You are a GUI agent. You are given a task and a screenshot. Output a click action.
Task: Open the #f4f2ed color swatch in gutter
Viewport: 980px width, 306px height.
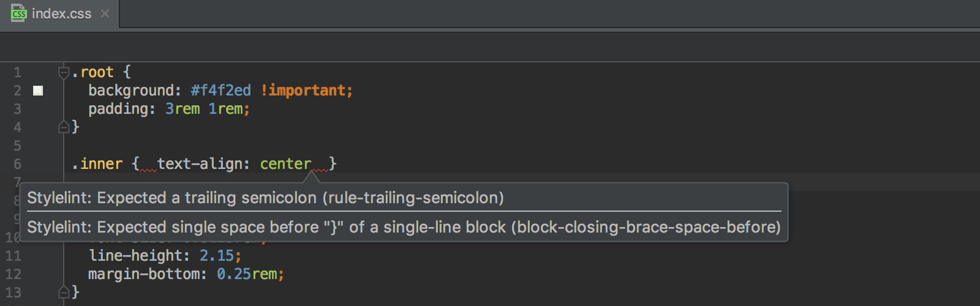click(x=38, y=91)
